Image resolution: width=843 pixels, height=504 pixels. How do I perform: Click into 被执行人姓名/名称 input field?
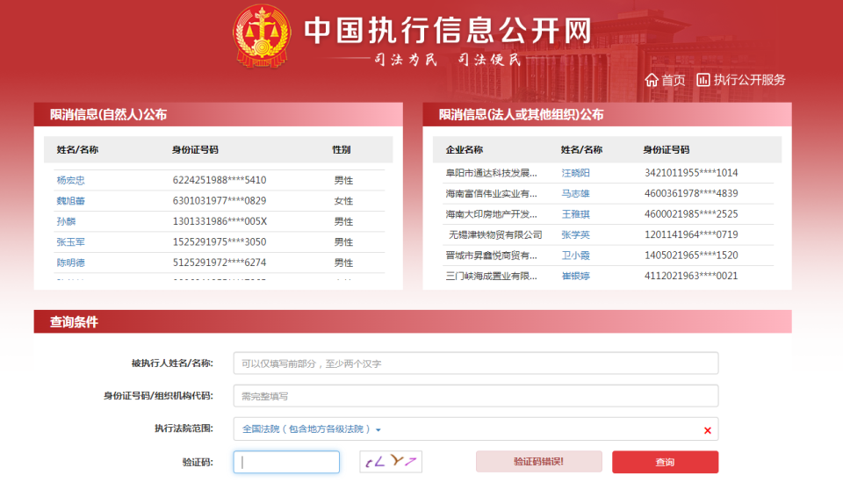pos(475,364)
